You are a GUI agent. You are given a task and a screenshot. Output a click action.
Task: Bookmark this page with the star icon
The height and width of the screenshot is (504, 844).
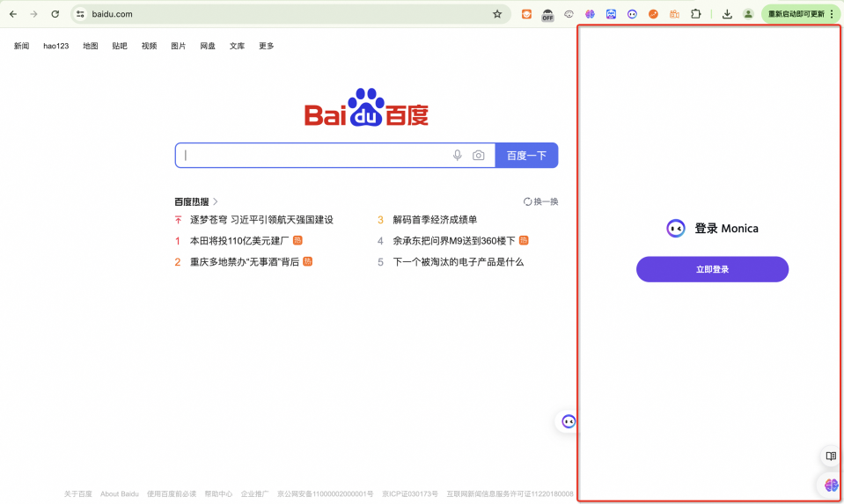(497, 14)
